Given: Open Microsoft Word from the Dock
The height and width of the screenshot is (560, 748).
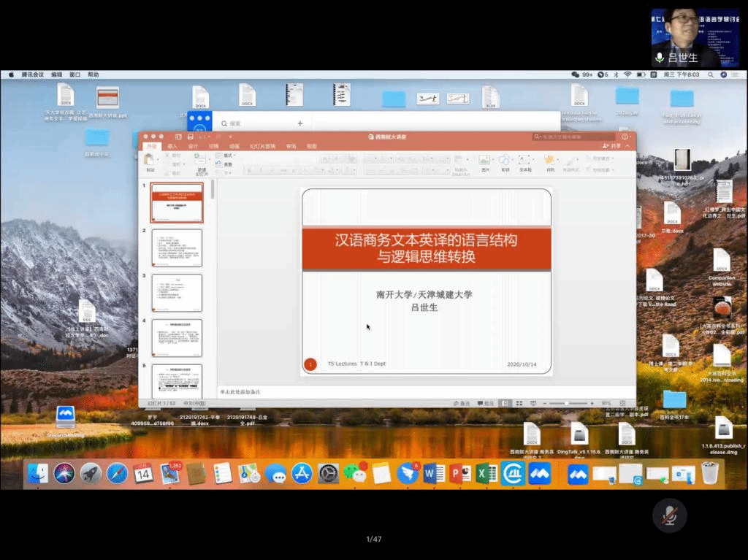Looking at the screenshot, I should pyautogui.click(x=434, y=473).
